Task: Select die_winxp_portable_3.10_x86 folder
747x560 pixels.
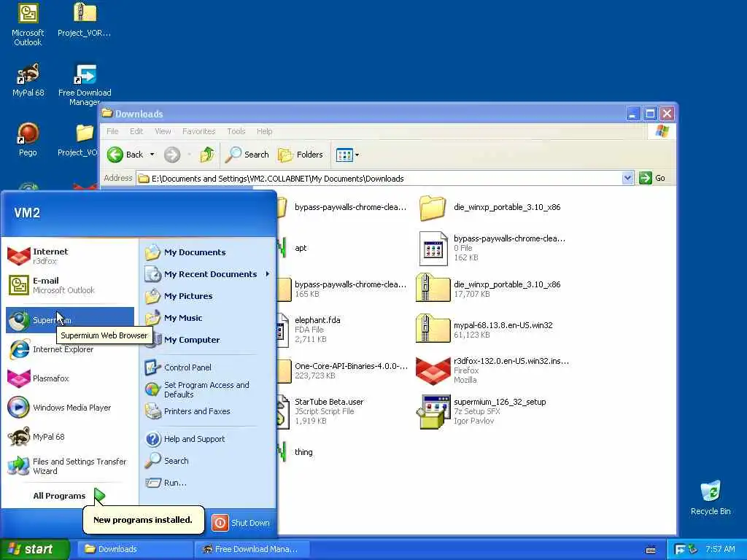Action: tap(490, 208)
